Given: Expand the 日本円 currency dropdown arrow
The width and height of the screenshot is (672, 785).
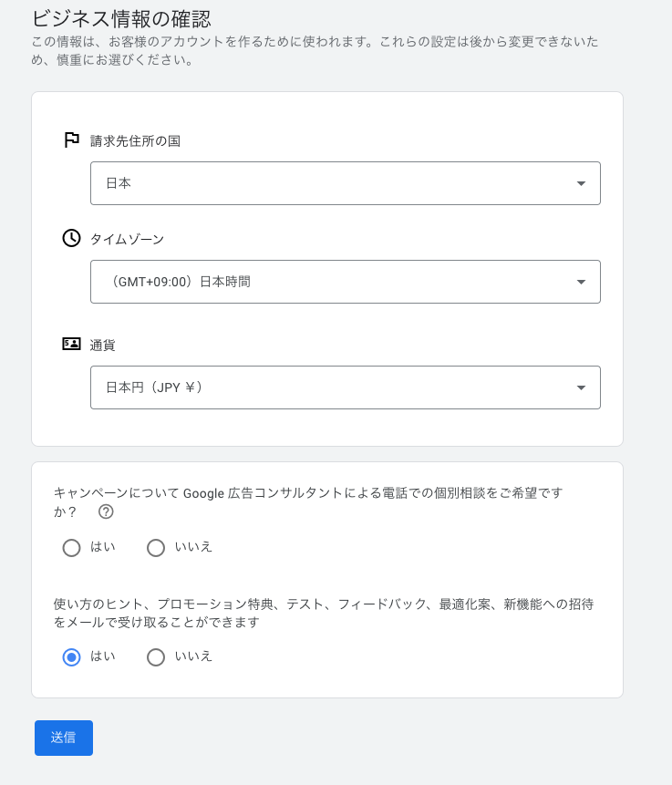Looking at the screenshot, I should click(x=581, y=387).
